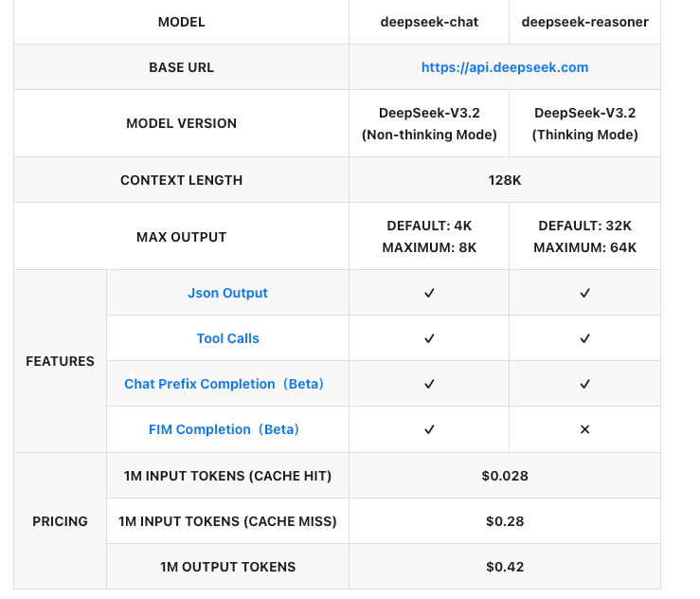Select the deepseek-reasoner column header
The width and height of the screenshot is (700, 599).
(584, 22)
